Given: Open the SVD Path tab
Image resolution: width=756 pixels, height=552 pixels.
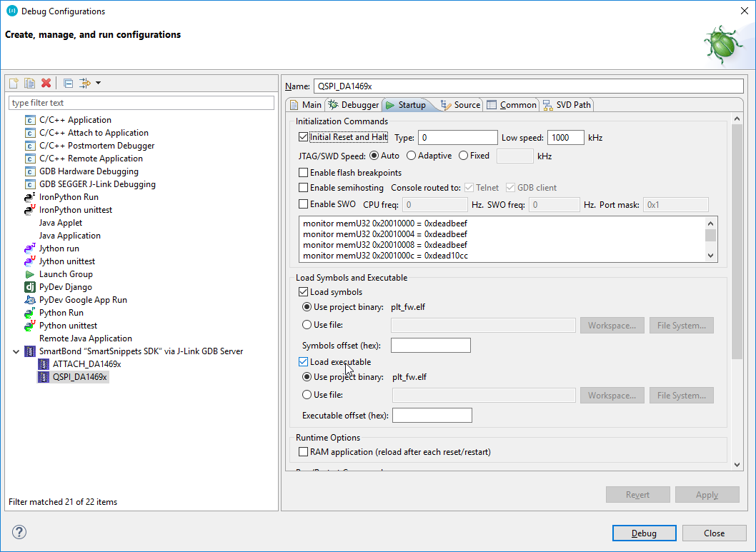Looking at the screenshot, I should (567, 105).
